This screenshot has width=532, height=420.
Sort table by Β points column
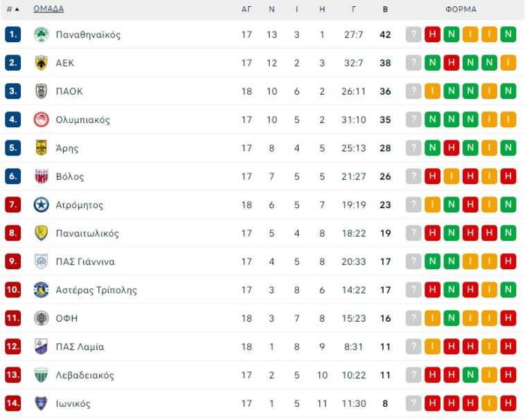pos(385,9)
